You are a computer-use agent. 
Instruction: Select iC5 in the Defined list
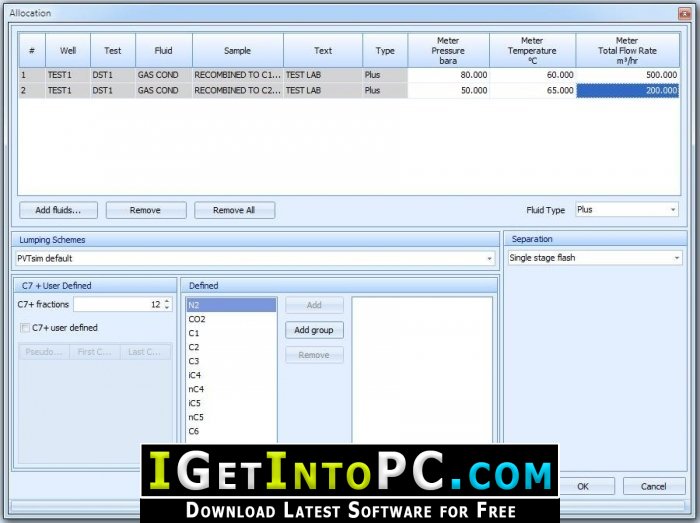[x=231, y=403]
